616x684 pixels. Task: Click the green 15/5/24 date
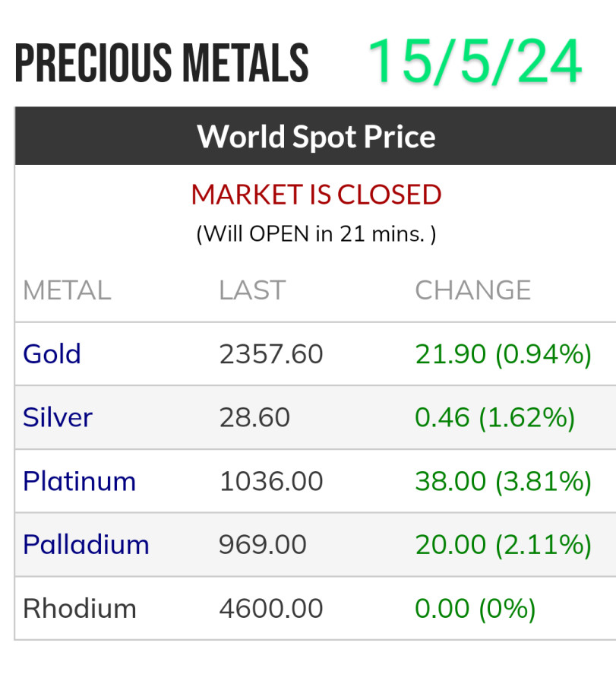point(475,61)
